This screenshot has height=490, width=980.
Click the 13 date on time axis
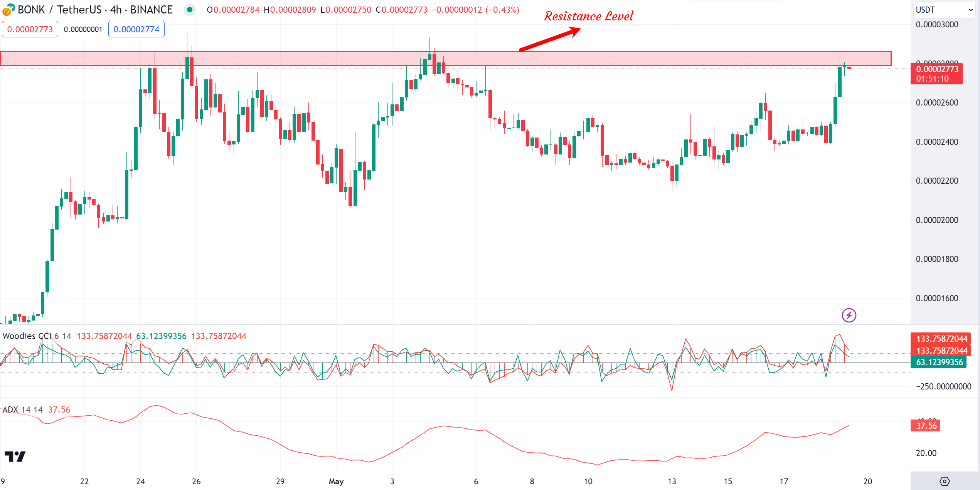pyautogui.click(x=672, y=481)
